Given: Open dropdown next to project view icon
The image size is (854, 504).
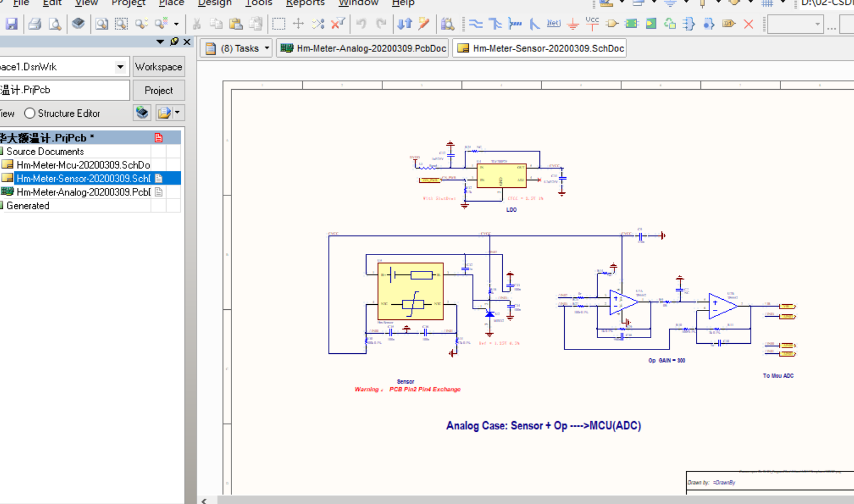Looking at the screenshot, I should coord(177,113).
